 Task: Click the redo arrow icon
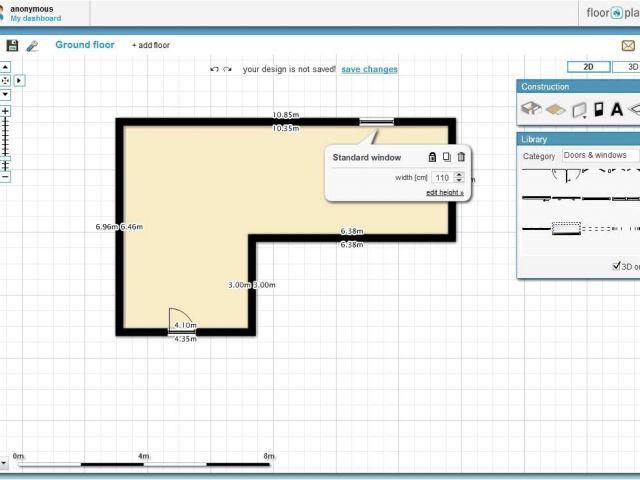(x=228, y=70)
